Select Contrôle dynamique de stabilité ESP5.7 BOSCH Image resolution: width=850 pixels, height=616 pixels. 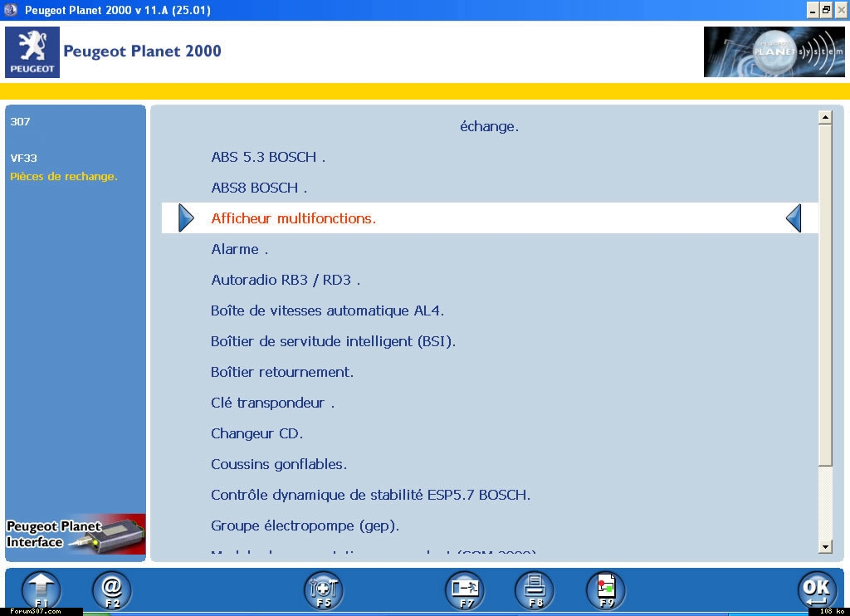coord(371,495)
